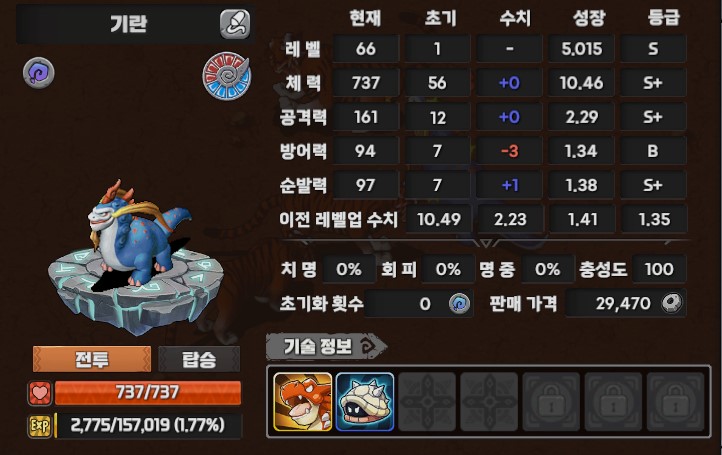Viewport: 722px width, 455px height.
Task: Click the reset swirl icon next to 초기화 횟수
Action: [459, 303]
